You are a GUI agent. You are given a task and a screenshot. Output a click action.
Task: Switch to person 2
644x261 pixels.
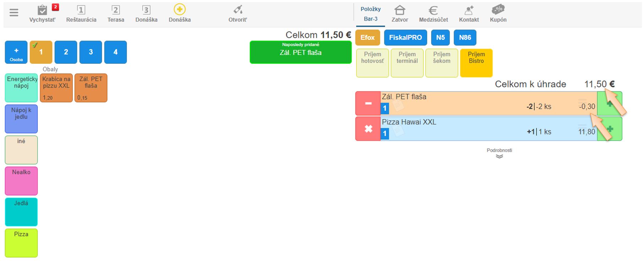point(66,52)
